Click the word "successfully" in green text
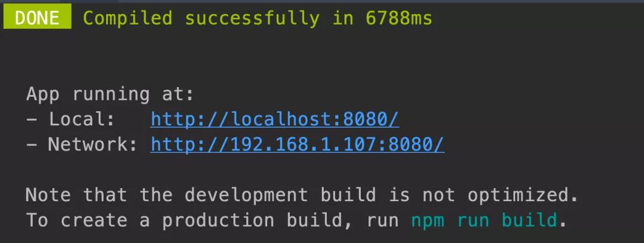 (252, 19)
